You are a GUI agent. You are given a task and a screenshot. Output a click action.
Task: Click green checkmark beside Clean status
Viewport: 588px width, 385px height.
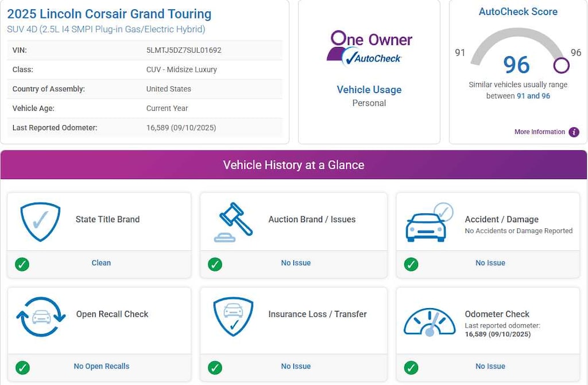[22, 264]
